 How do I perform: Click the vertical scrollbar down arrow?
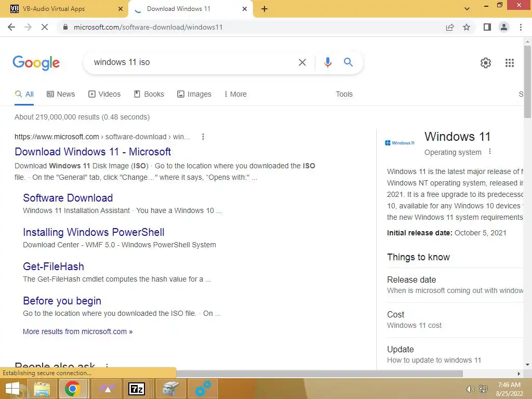coord(527,365)
